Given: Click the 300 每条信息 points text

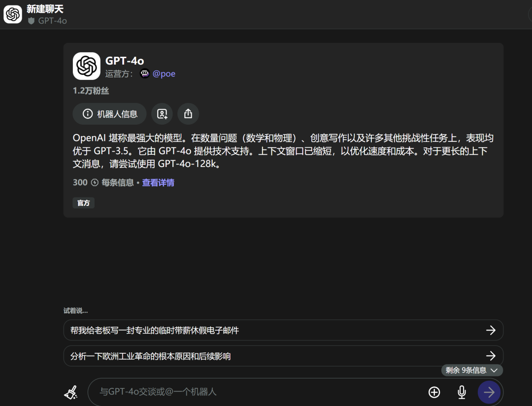Looking at the screenshot, I should click(103, 183).
